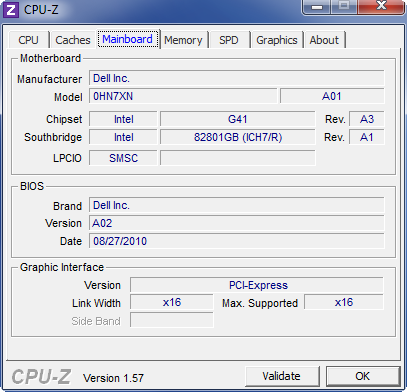Click the OK button
The height and width of the screenshot is (392, 407).
click(363, 376)
